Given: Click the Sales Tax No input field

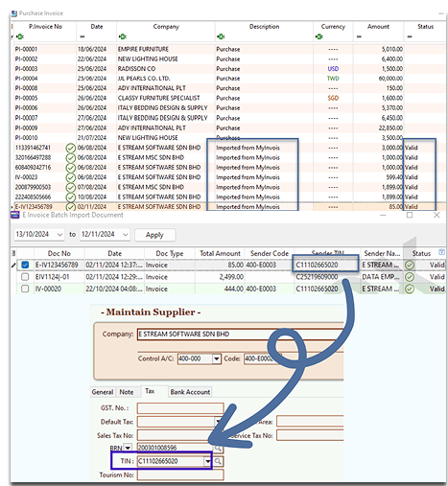Looking at the screenshot, I should pyautogui.click(x=180, y=435).
